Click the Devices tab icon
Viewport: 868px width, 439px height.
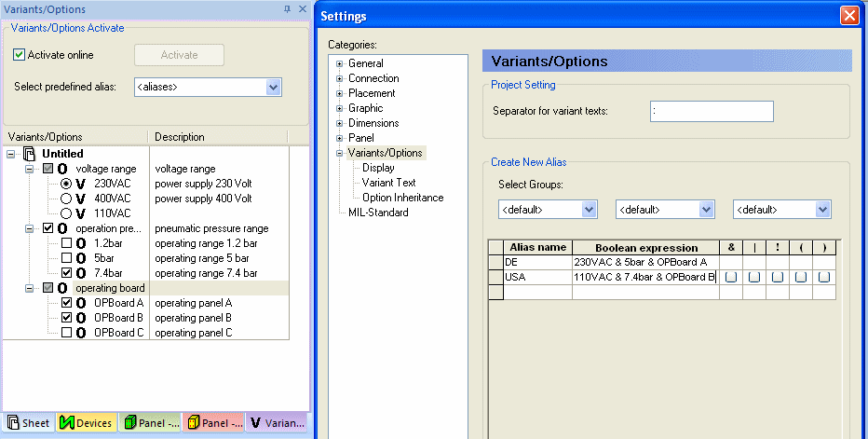[x=66, y=423]
